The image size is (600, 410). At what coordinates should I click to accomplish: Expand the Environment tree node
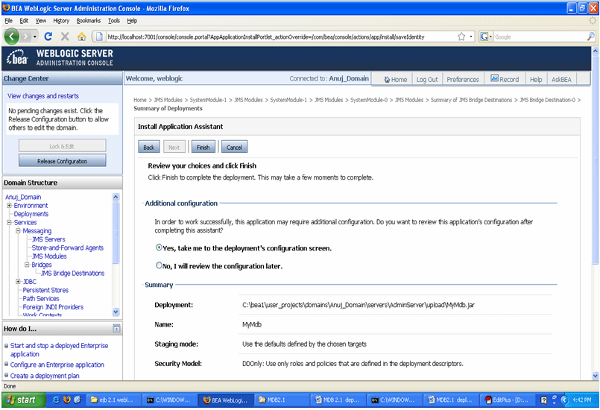(x=9, y=206)
